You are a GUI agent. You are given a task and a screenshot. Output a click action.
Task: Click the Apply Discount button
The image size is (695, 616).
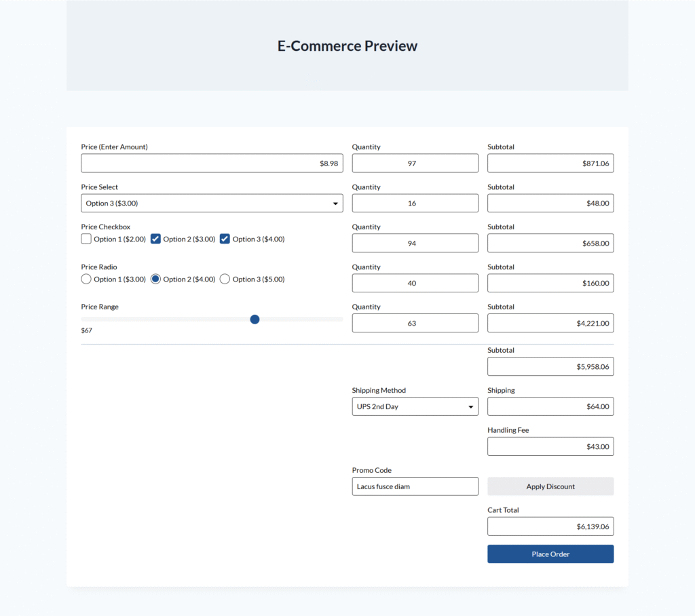[x=550, y=486]
